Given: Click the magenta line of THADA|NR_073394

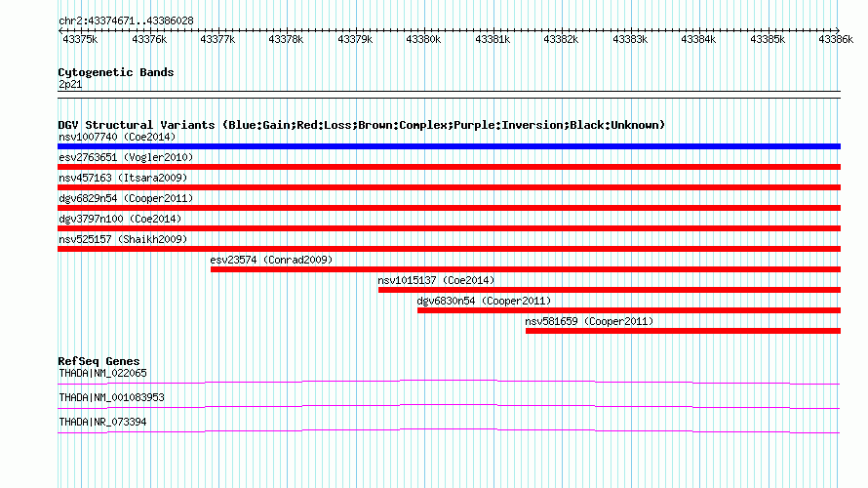Looking at the screenshot, I should tap(449, 430).
